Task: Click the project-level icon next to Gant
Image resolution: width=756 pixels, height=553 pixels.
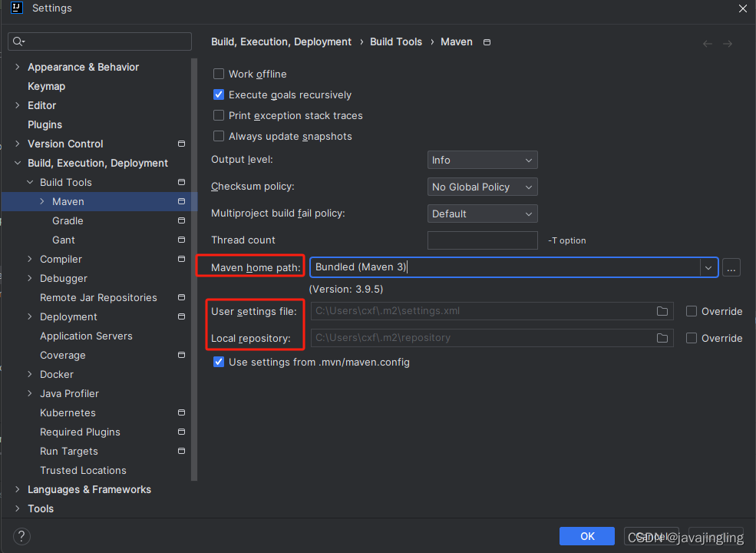Action: coord(181,240)
